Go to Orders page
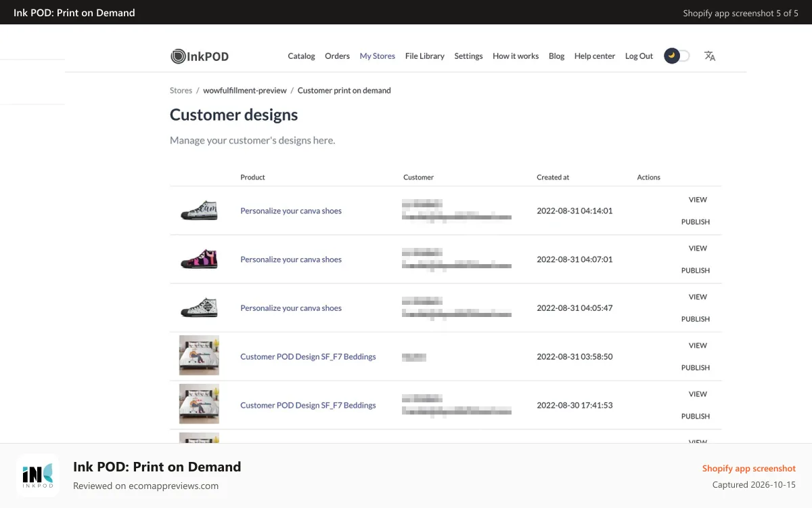This screenshot has width=812, height=508. (x=337, y=56)
